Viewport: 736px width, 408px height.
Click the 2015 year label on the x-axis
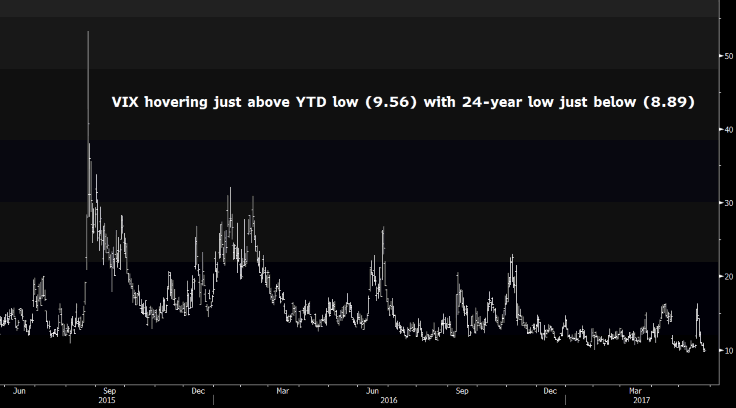click(x=107, y=400)
